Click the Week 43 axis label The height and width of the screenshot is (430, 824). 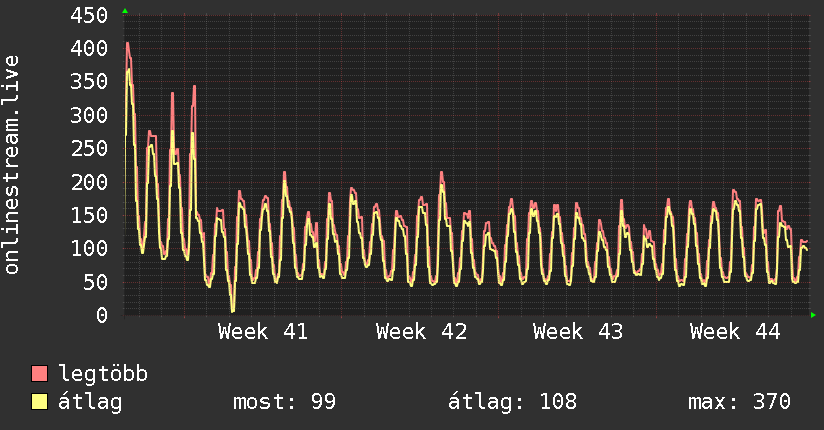pyautogui.click(x=578, y=332)
